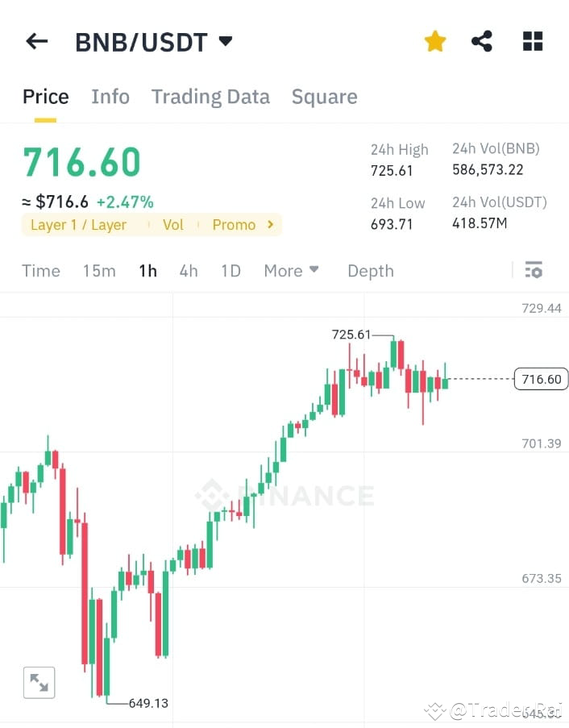Viewport: 569px width, 728px height.
Task: Enable the 4h candlestick interval
Action: [x=189, y=271]
